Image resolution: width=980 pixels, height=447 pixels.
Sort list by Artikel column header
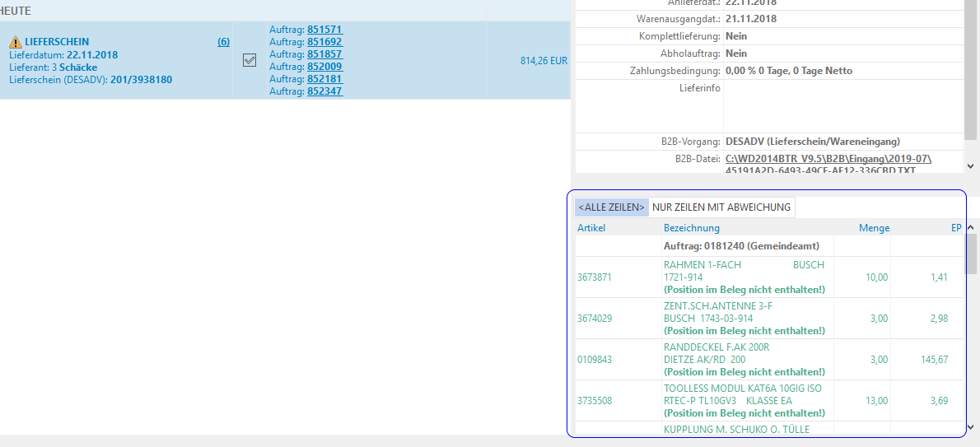point(591,228)
